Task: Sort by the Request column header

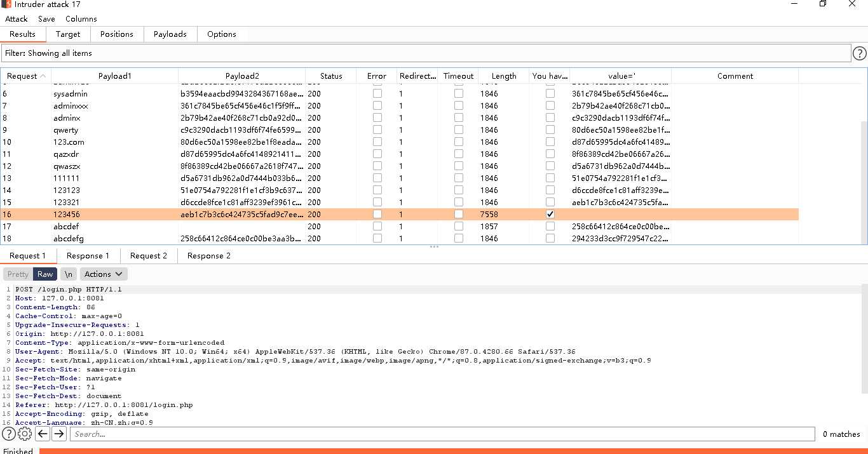Action: [x=26, y=76]
